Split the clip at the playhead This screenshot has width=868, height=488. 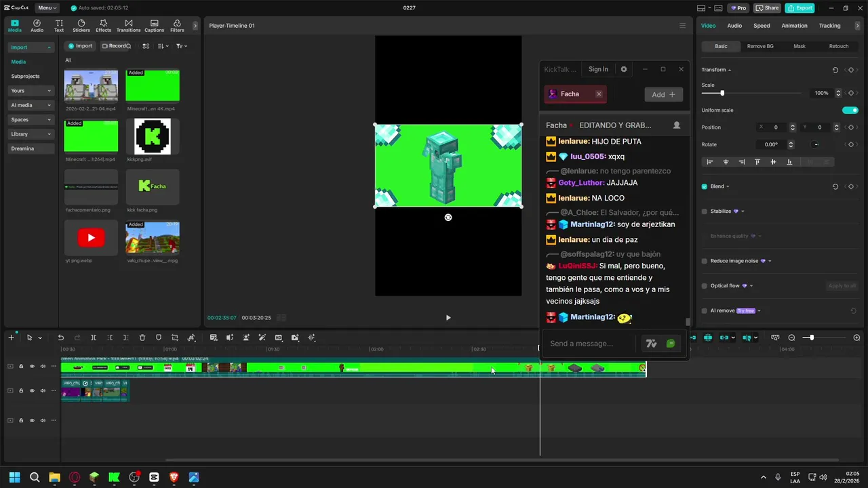(93, 338)
